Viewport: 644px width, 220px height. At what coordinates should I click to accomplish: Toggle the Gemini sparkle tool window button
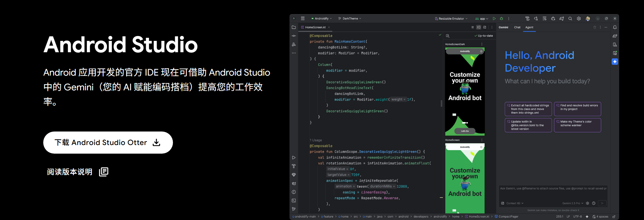[x=615, y=62]
